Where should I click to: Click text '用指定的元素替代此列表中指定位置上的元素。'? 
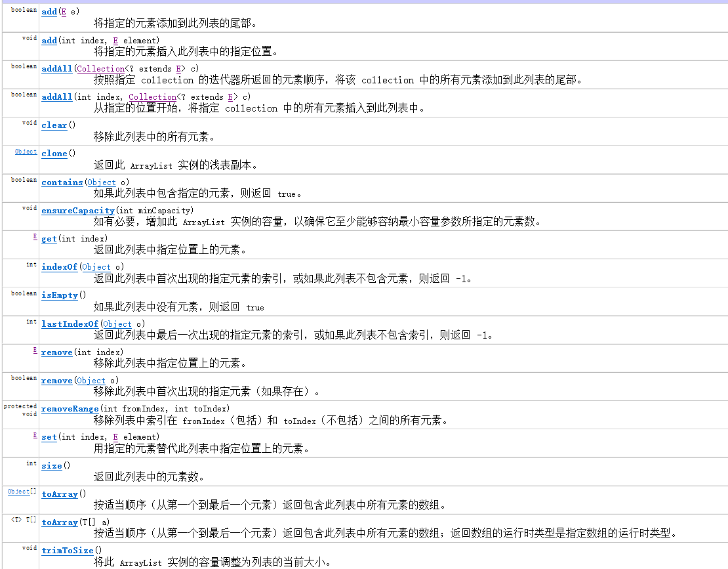coord(201,449)
